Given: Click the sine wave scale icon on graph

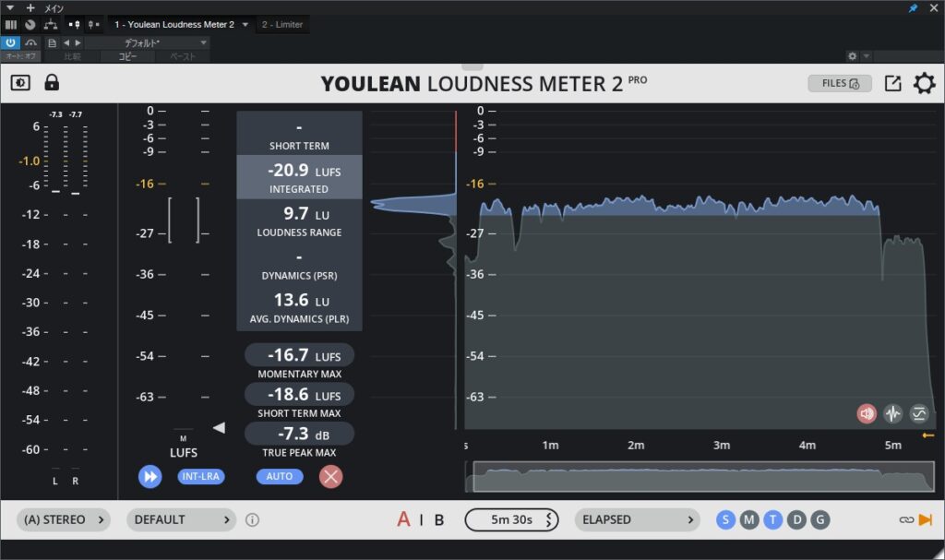Looking at the screenshot, I should [919, 413].
